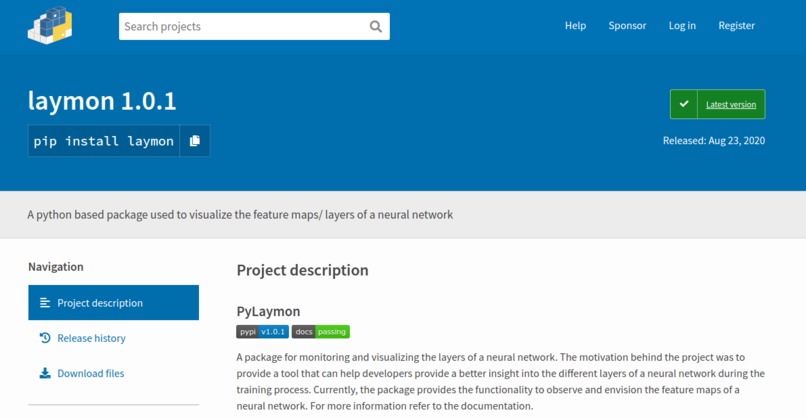Click the Navigation sidebar heading
Image resolution: width=806 pixels, height=419 pixels.
(56, 267)
